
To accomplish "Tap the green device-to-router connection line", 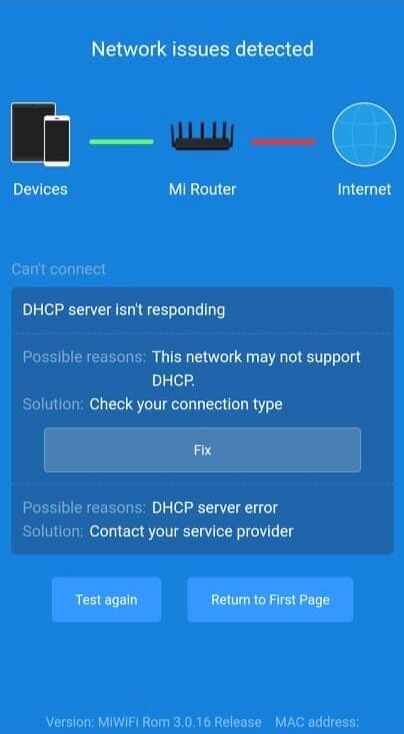I will (x=121, y=141).
